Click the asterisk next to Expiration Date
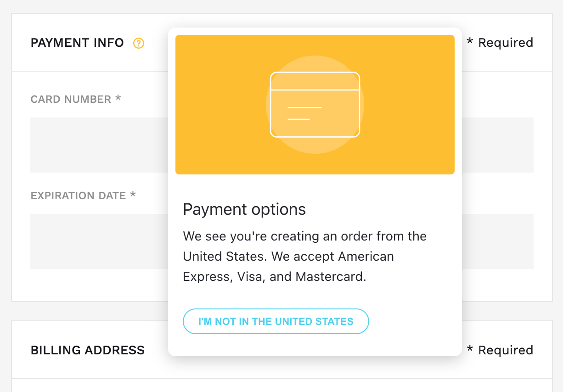Image resolution: width=563 pixels, height=392 pixels. [x=133, y=195]
